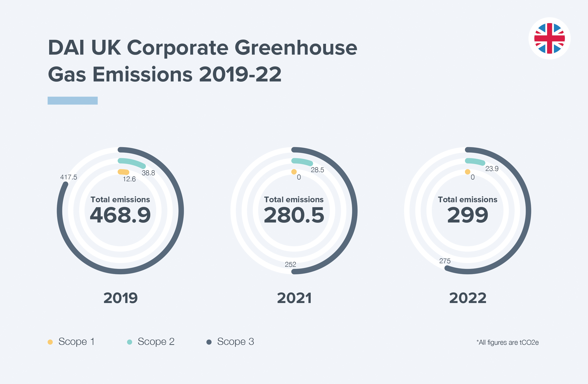Select the 'Scope 1' legend label
Image resolution: width=588 pixels, height=384 pixels.
point(76,341)
